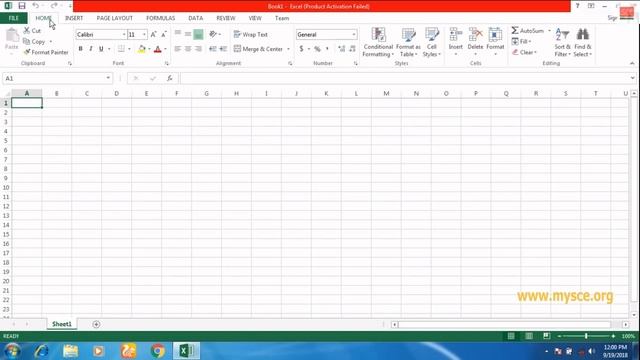Screen dimensions: 640x360
Task: Open Format as Table gallery
Action: tap(408, 42)
